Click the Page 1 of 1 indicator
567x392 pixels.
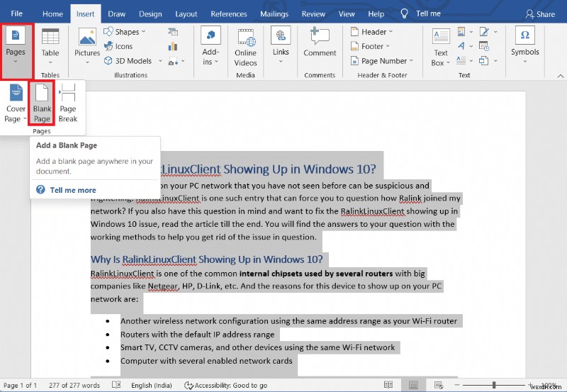[x=21, y=385]
